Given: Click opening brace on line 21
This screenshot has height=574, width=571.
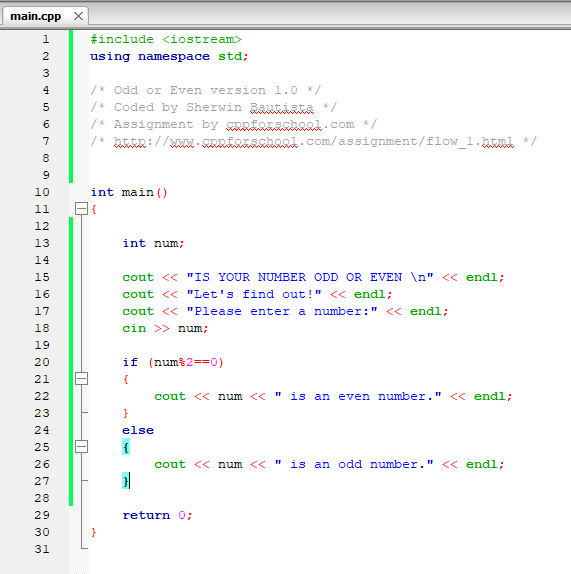Looking at the screenshot, I should [126, 379].
